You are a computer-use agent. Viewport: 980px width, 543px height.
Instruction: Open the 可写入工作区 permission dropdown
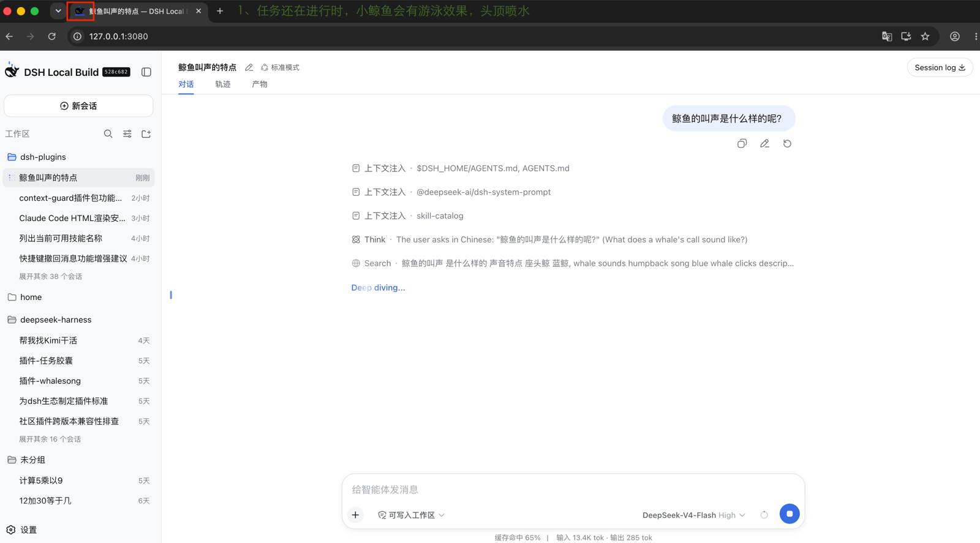click(x=411, y=515)
